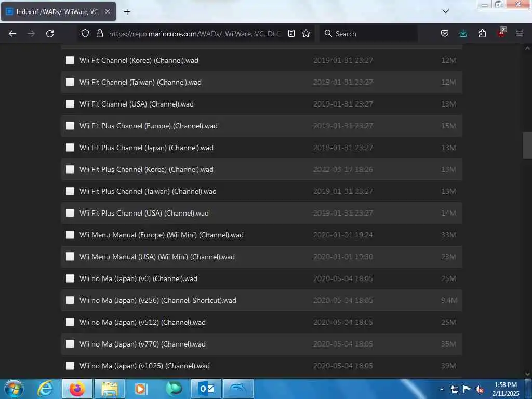Check Wii no Ma (v770) checkbox
The image size is (532, 399).
70,344
